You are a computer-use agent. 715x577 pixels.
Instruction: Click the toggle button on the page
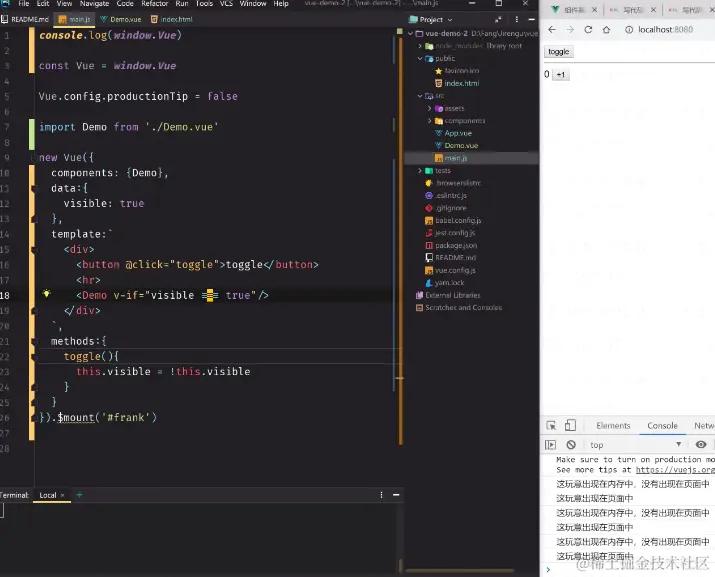point(559,52)
